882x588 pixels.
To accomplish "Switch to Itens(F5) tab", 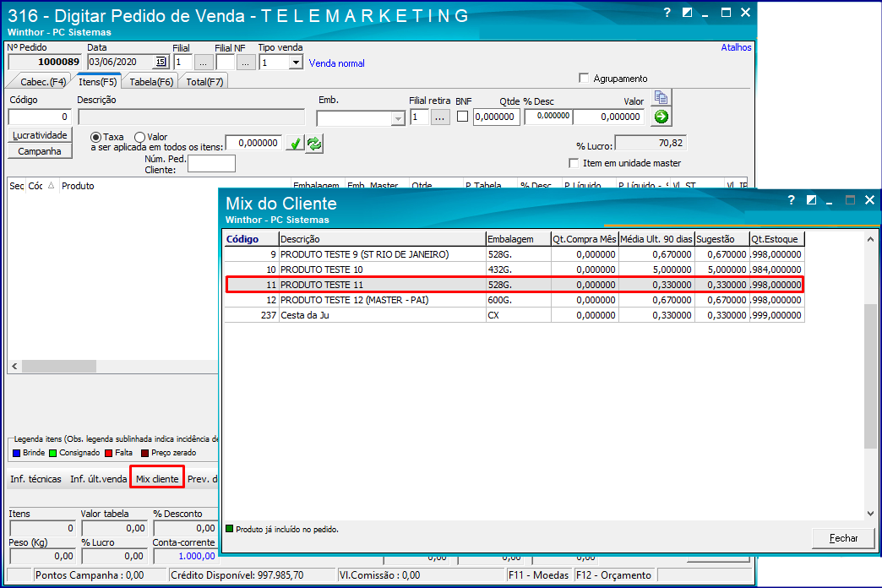I will click(98, 82).
